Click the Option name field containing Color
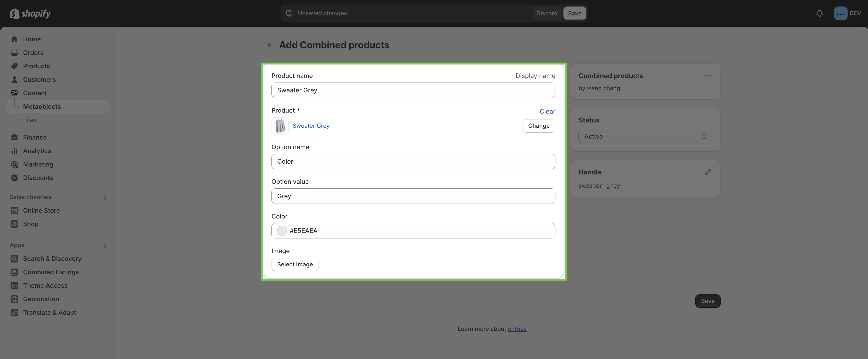This screenshot has width=868, height=359. click(x=413, y=161)
